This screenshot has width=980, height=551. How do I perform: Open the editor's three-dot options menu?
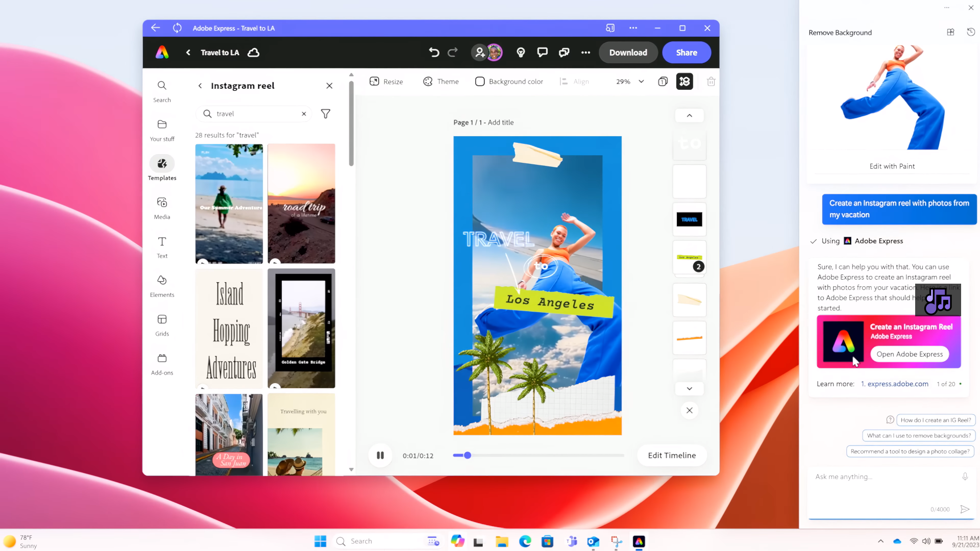[585, 52]
